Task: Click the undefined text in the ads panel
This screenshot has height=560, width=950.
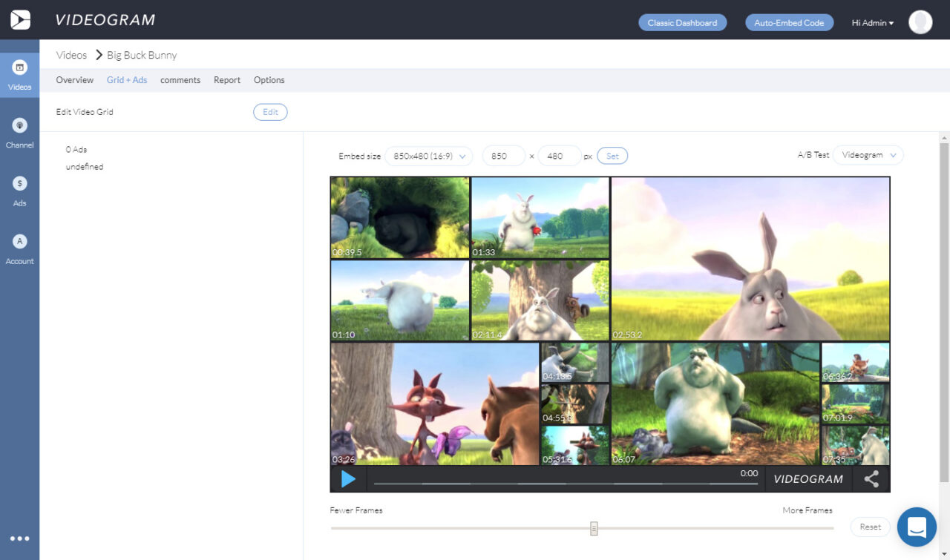Action: coord(85,167)
